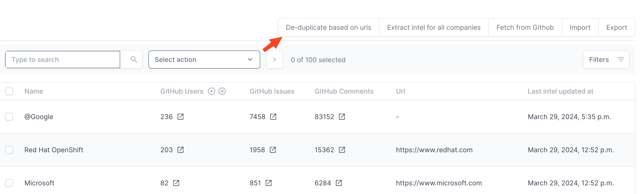This screenshot has width=644, height=194.
Task: Focus the Type to search field
Action: (x=63, y=59)
